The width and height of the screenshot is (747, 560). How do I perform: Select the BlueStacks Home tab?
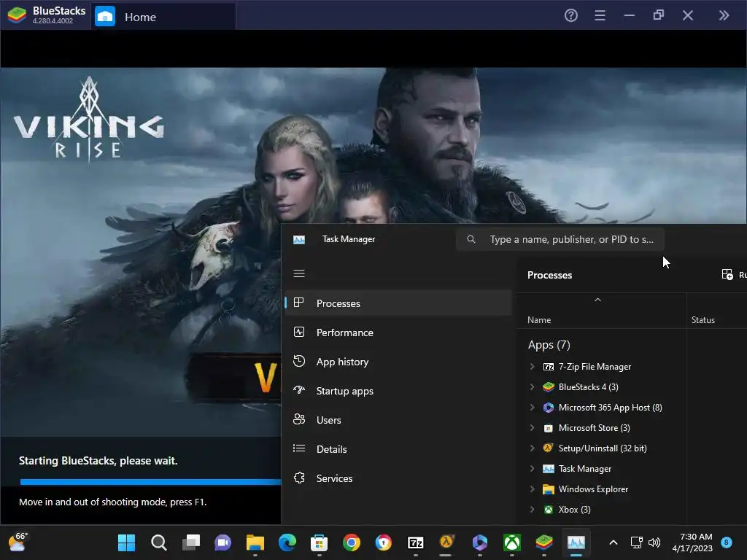tap(163, 17)
